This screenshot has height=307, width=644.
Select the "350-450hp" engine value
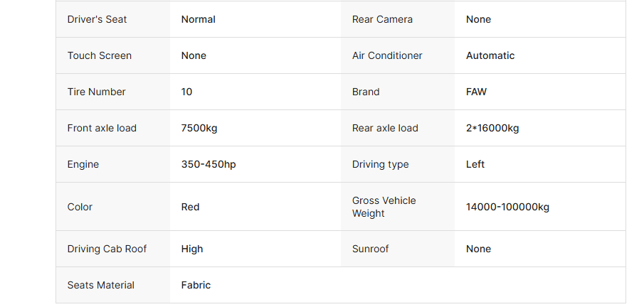coord(208,164)
